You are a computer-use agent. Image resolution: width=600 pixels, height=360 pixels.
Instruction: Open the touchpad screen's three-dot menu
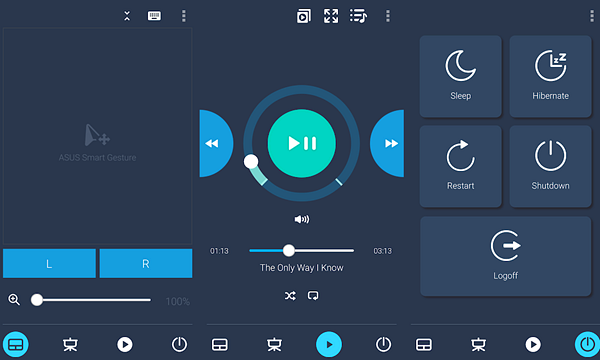[184, 16]
